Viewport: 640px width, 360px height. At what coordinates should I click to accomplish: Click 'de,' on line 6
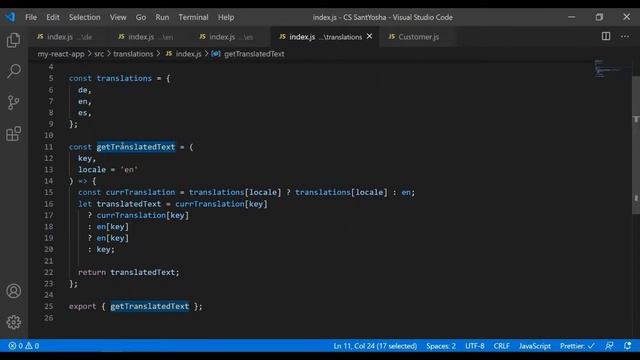[85, 90]
